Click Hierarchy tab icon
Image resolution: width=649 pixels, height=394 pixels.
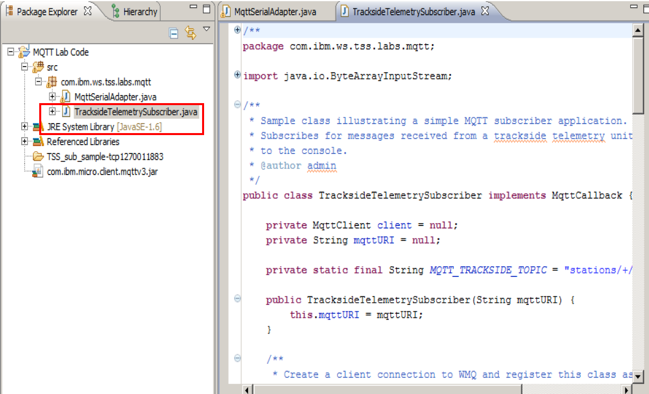(x=116, y=12)
